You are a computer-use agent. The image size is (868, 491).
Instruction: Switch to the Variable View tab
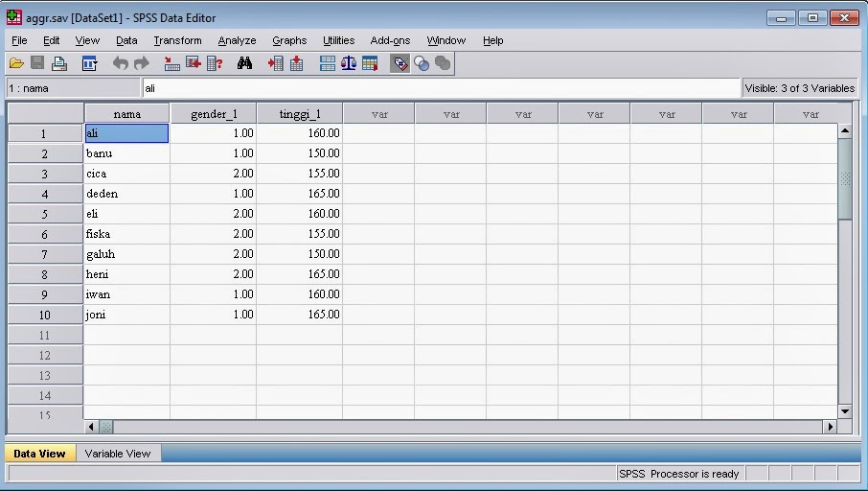[x=118, y=454]
